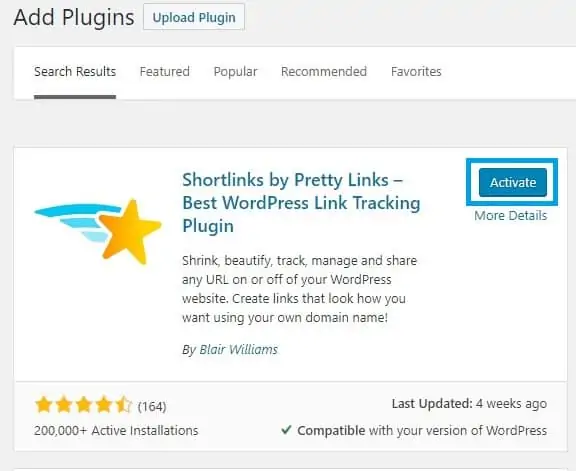576x471 pixels.
Task: Click the green compatibility checkmark icon
Action: tap(286, 429)
